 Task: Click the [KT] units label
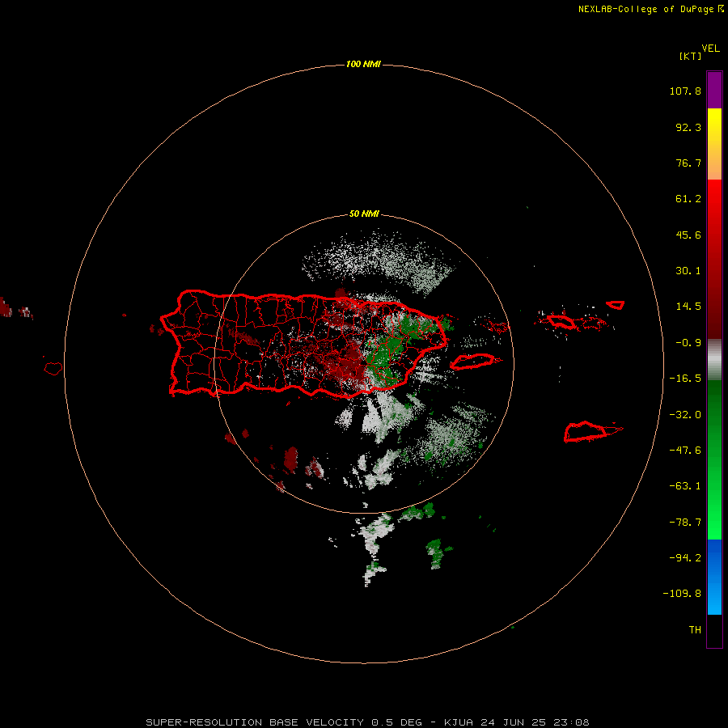(690, 56)
